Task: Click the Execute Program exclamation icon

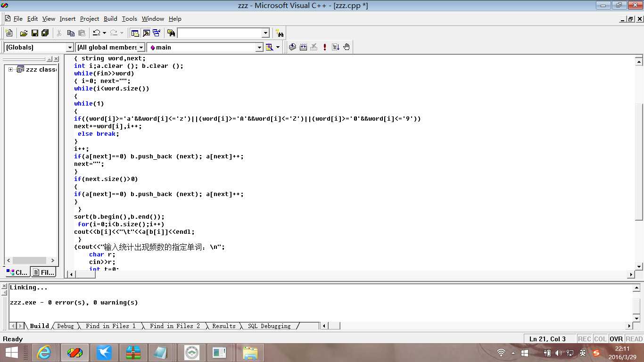Action: coord(325,47)
